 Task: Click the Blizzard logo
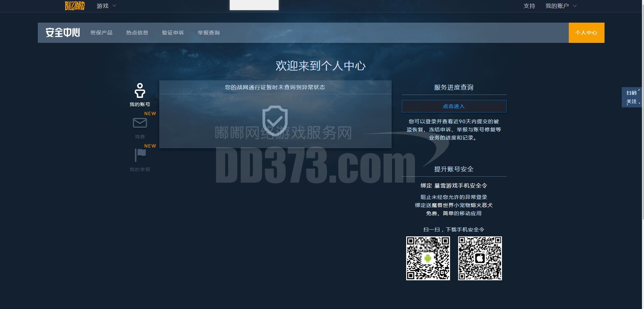click(x=75, y=6)
